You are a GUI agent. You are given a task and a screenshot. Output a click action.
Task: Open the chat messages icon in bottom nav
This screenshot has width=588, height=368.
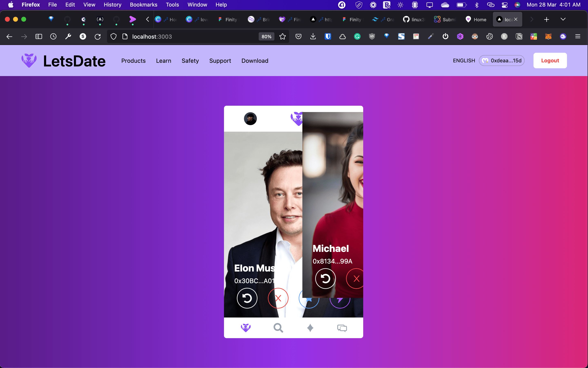(x=342, y=328)
